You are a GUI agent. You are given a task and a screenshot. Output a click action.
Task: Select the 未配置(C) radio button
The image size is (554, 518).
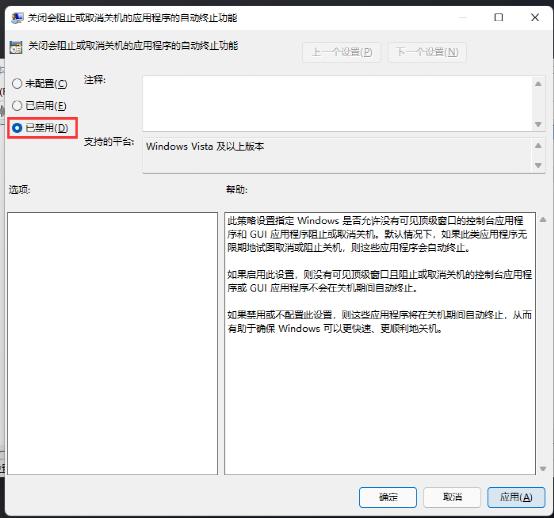(x=39, y=84)
